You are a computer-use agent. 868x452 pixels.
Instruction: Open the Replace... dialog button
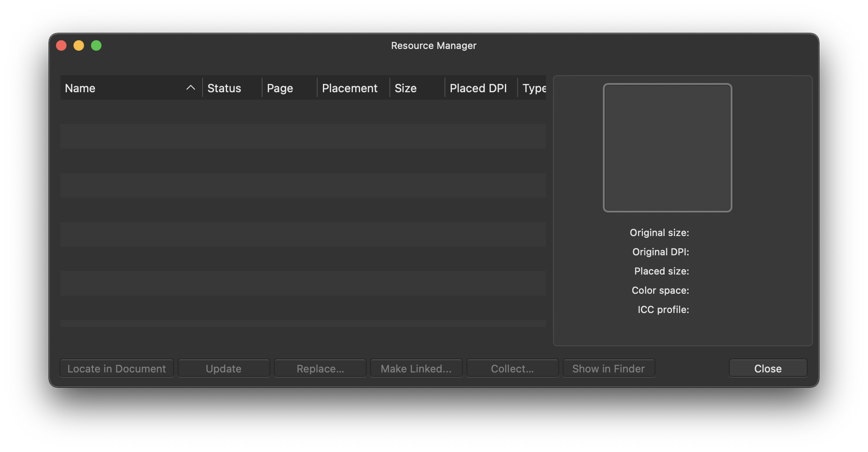pyautogui.click(x=320, y=369)
